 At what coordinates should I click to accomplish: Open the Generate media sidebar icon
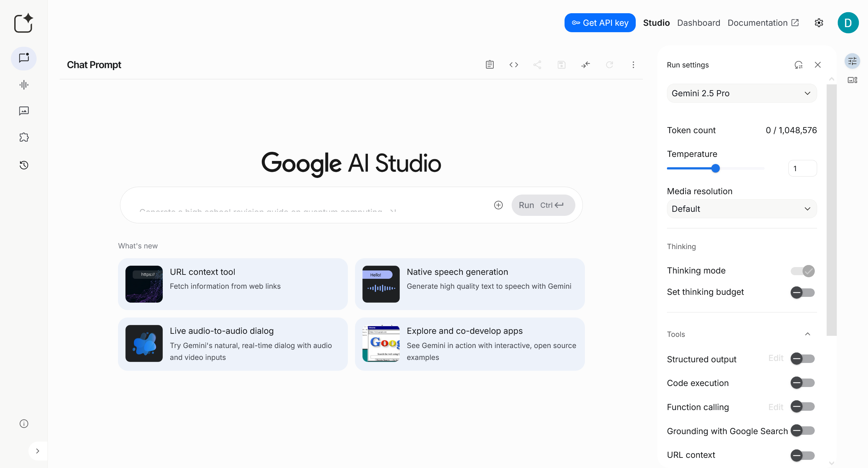coord(24,111)
